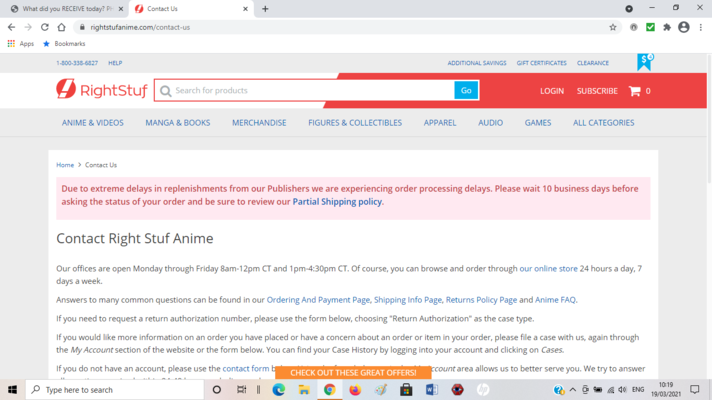Image resolution: width=712 pixels, height=400 pixels.
Task: Bookmark this page with the star icon
Action: tap(613, 27)
